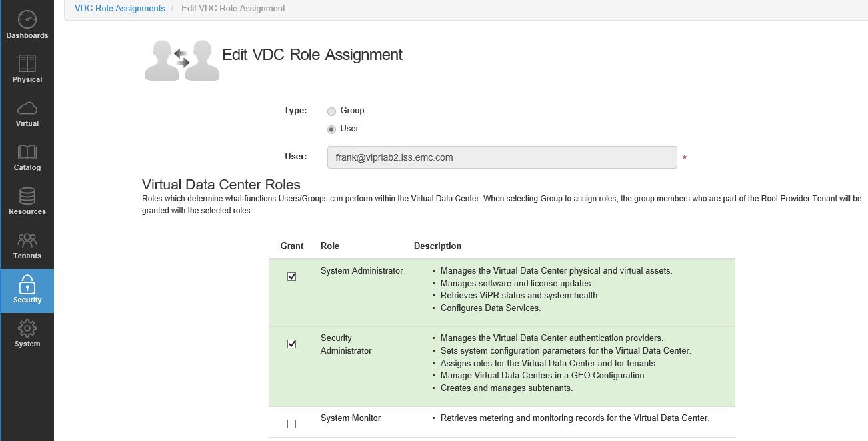Click the role assignment users icon
The height and width of the screenshot is (441, 868).
tap(182, 61)
